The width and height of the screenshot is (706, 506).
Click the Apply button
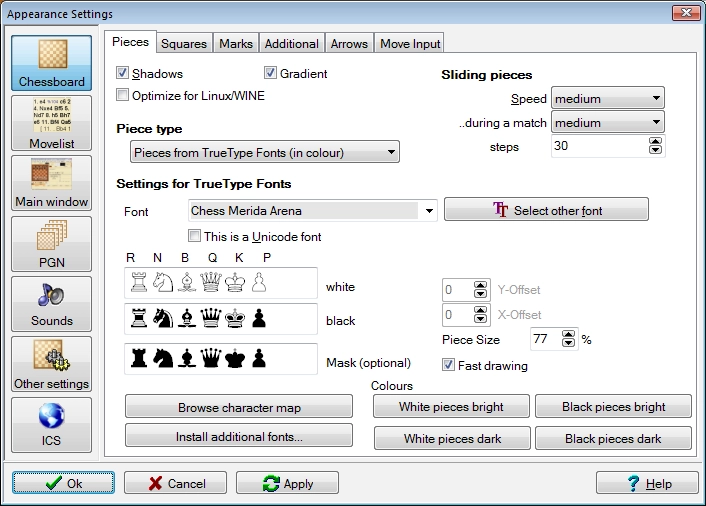pyautogui.click(x=287, y=483)
